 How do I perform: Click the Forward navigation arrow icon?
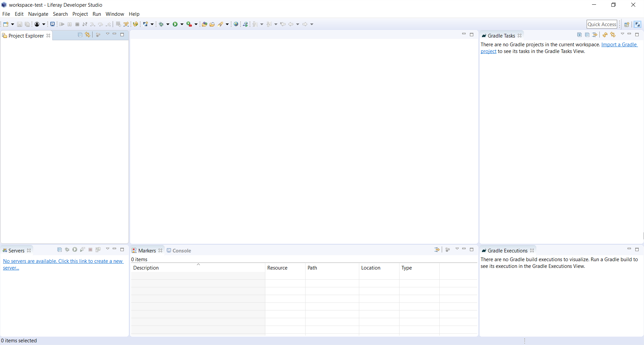point(305,24)
